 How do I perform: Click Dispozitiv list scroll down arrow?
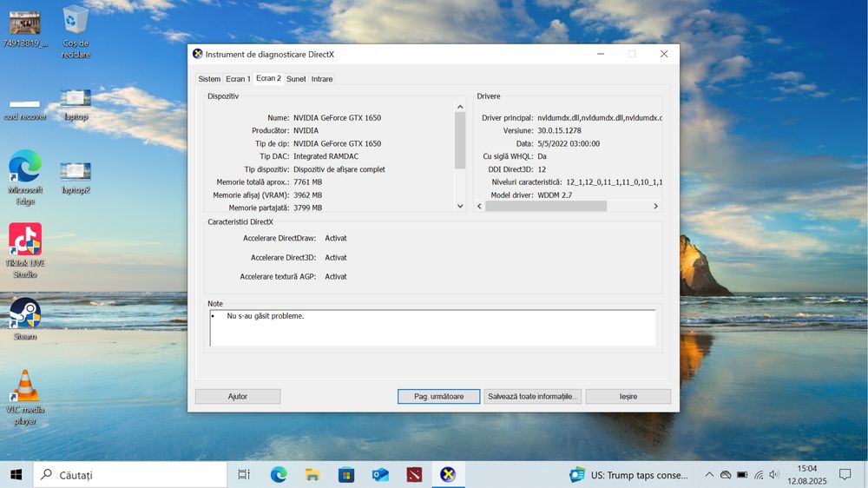[460, 206]
